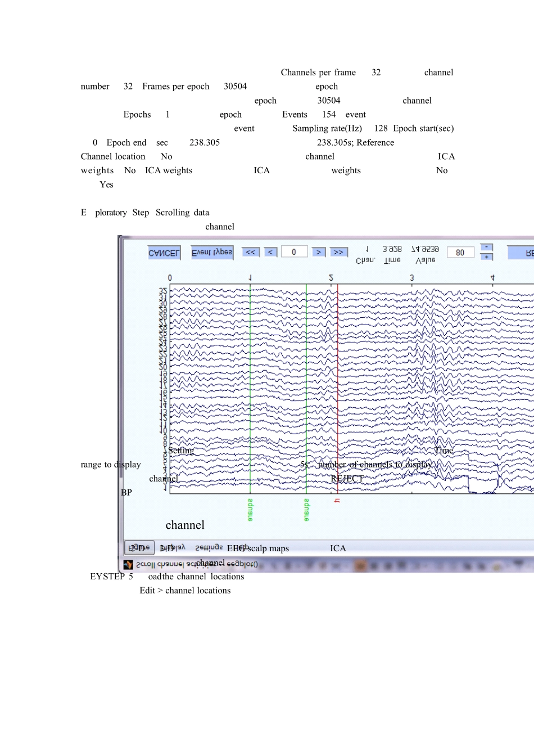
Task: Step forward with the single > arrow
Action: tap(318, 252)
